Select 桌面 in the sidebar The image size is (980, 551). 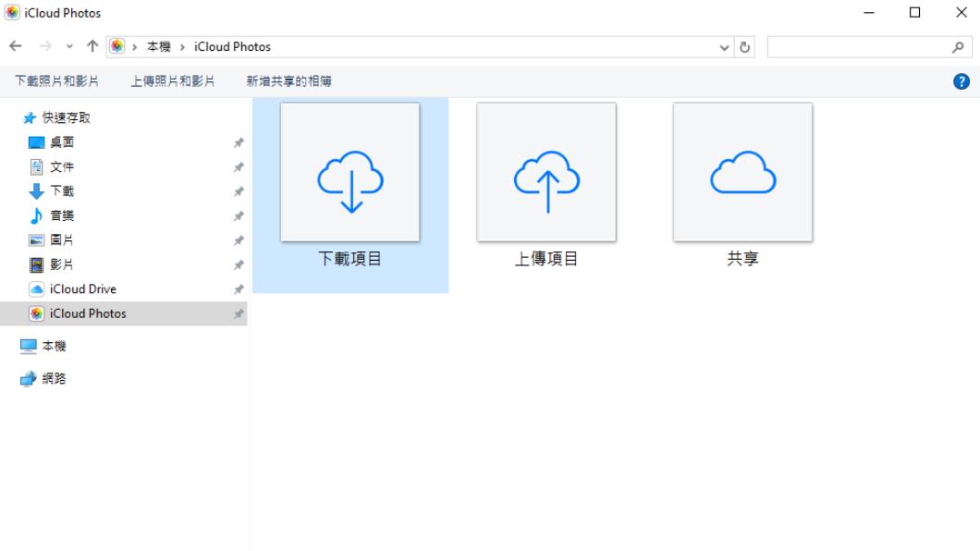(62, 142)
